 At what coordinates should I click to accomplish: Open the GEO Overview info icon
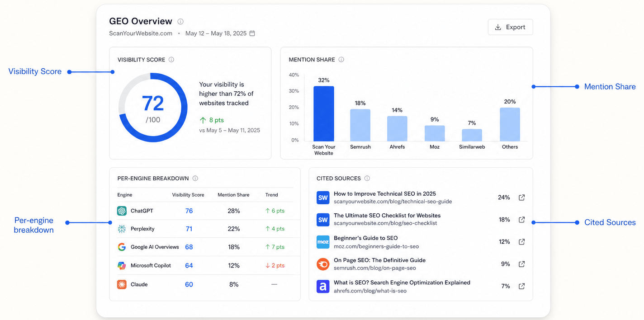180,21
